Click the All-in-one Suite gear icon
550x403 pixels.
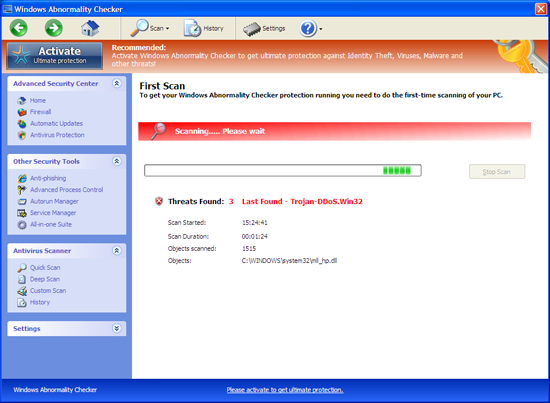point(22,225)
